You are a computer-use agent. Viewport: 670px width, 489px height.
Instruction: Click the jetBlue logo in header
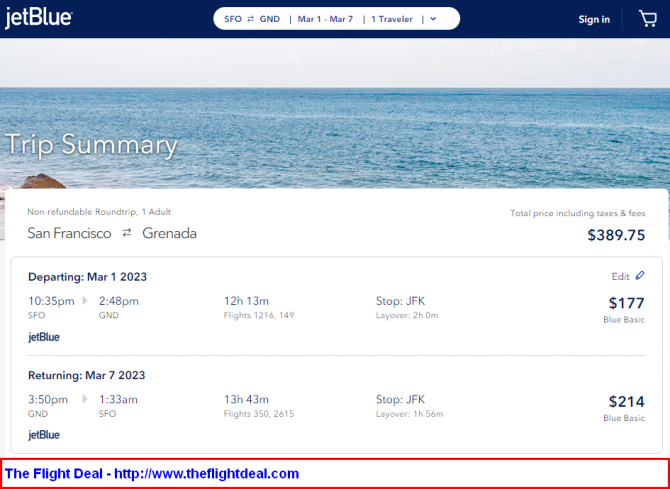pos(38,19)
